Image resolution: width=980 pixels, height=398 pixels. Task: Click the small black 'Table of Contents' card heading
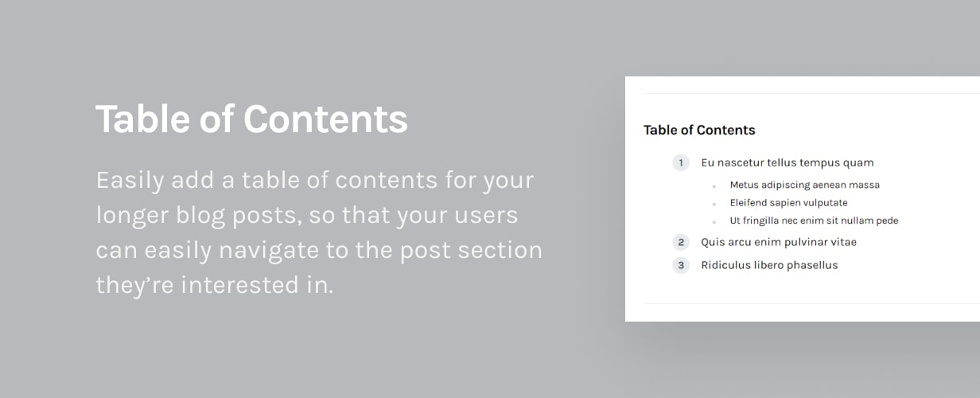[x=699, y=130]
